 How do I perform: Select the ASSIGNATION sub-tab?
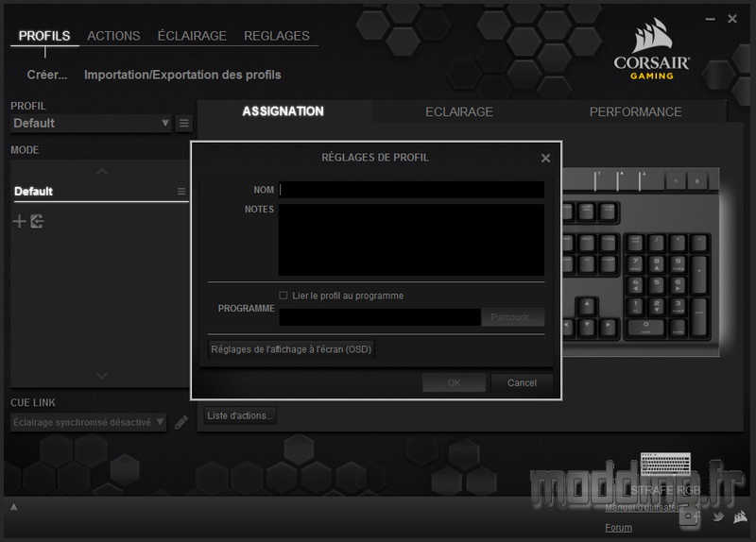(x=283, y=111)
